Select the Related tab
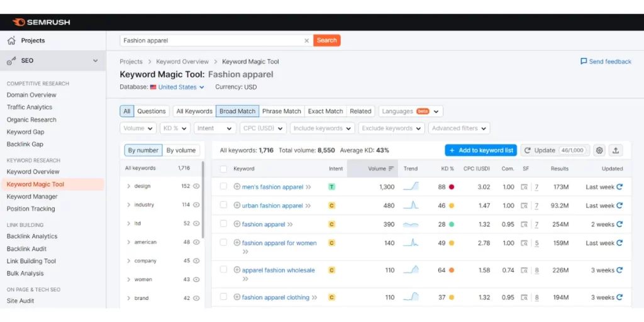 [x=360, y=111]
